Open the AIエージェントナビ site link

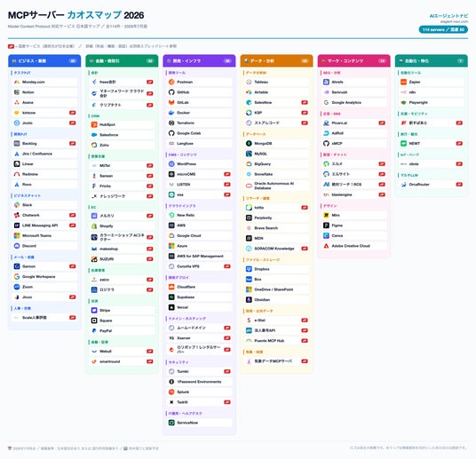[x=448, y=16]
